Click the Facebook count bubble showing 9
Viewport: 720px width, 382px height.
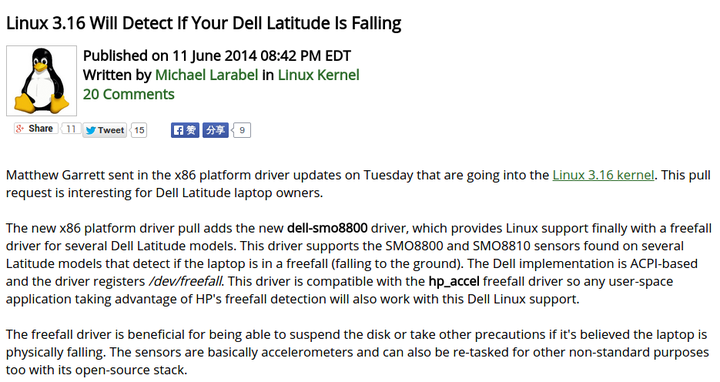(x=242, y=130)
